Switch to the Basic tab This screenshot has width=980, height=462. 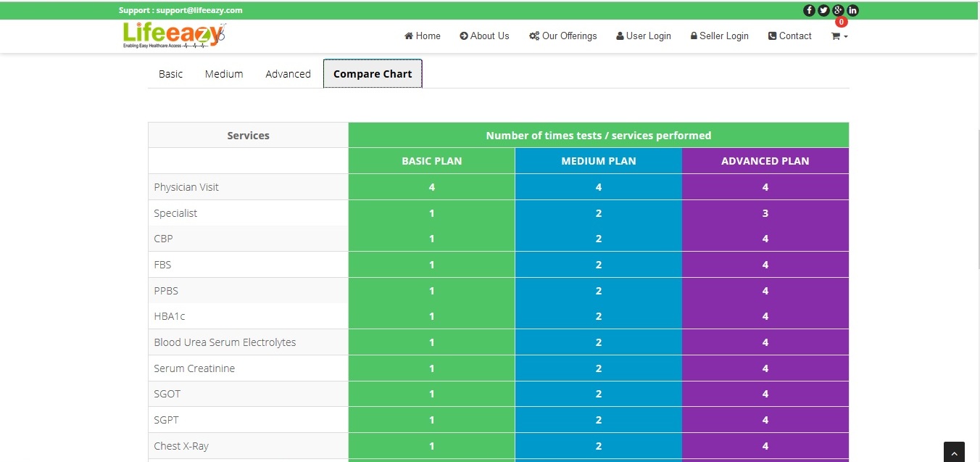[170, 74]
